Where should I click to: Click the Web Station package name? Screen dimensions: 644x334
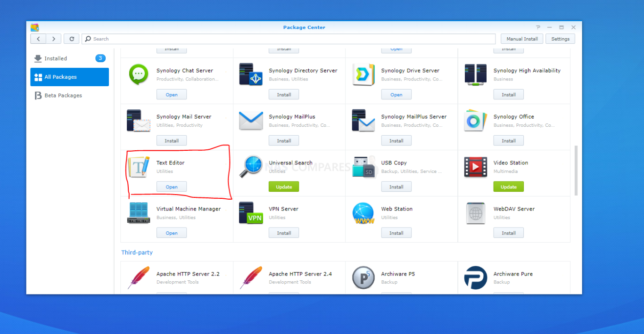pyautogui.click(x=397, y=209)
